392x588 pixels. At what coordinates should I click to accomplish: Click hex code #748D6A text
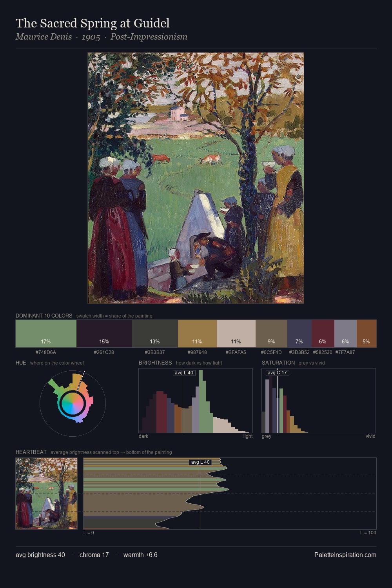[46, 352]
